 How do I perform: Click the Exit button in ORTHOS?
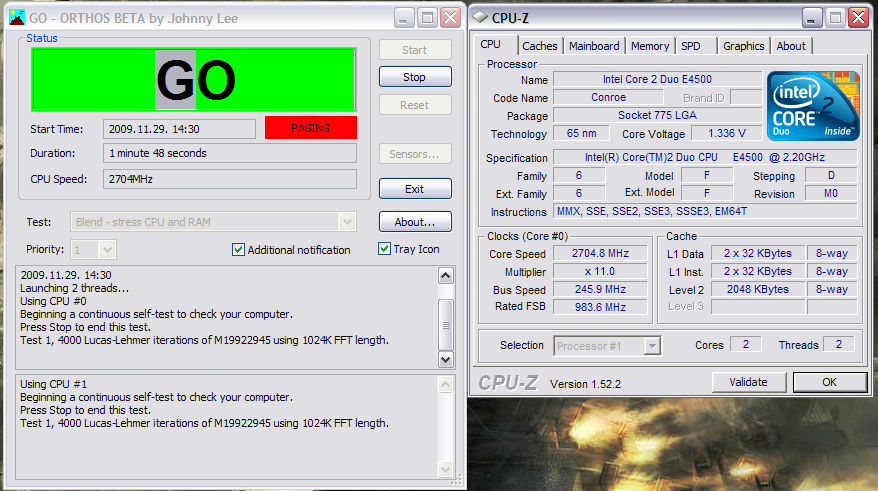(x=415, y=189)
